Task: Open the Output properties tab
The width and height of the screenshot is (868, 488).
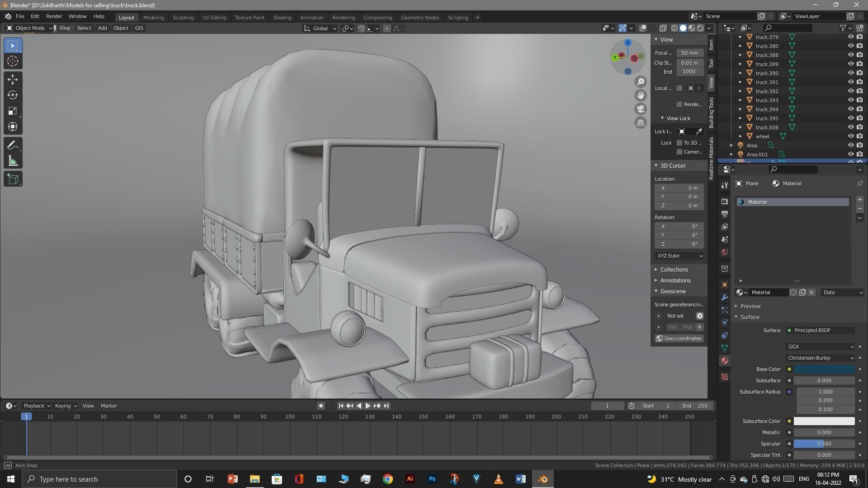Action: [725, 214]
